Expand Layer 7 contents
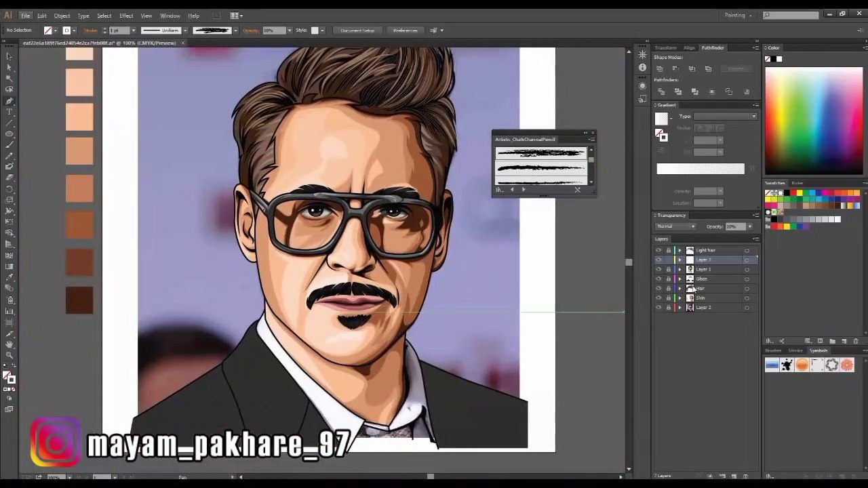868x488 pixels. click(680, 260)
